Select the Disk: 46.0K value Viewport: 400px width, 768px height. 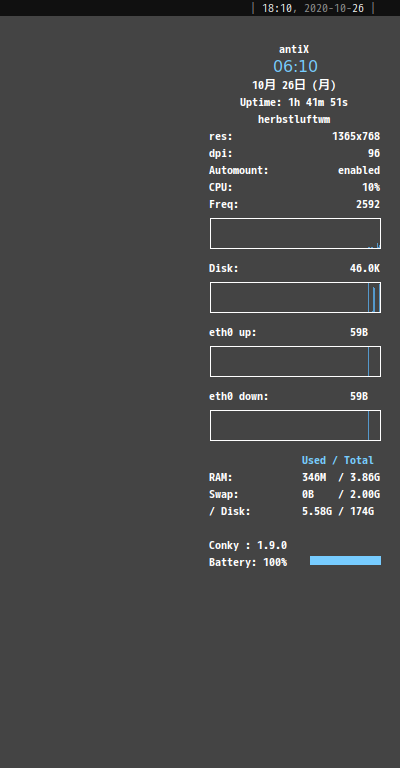[365, 268]
